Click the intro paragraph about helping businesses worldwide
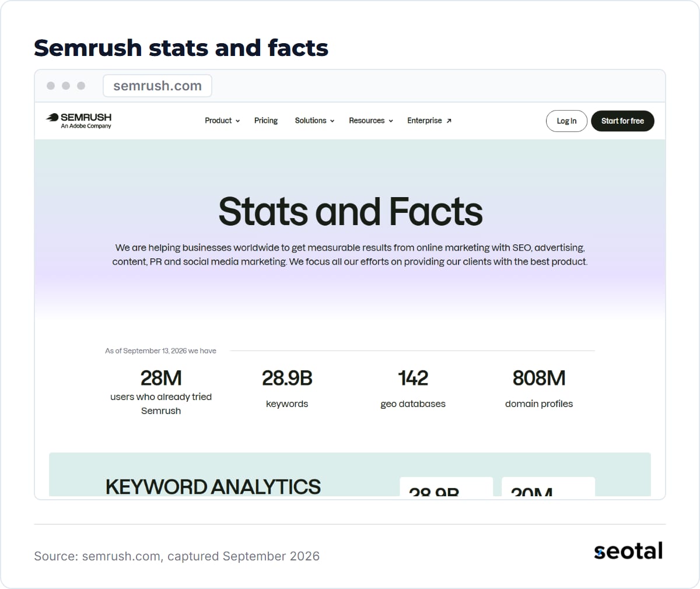Screen dimensions: 700x589 350,255
